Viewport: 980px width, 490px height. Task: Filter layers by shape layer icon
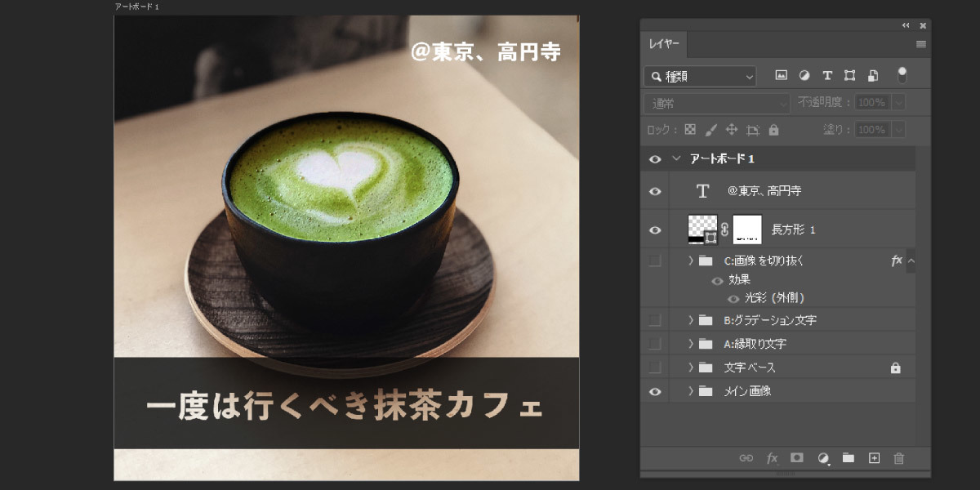click(x=849, y=76)
